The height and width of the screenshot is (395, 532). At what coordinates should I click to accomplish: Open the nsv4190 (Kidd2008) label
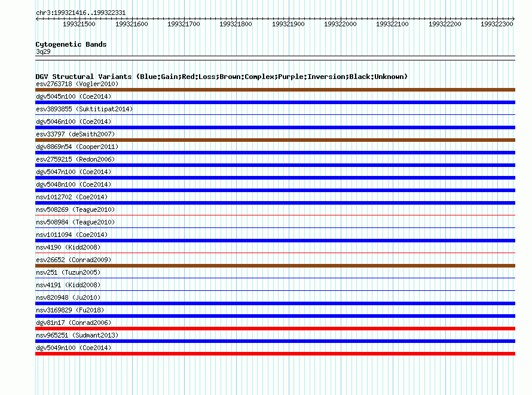pyautogui.click(x=68, y=247)
